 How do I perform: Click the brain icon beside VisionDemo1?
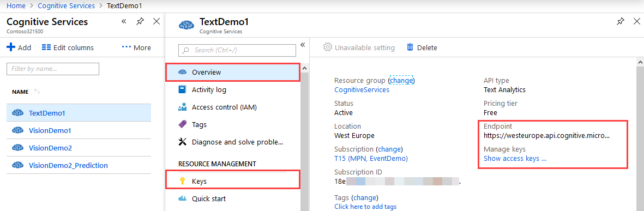click(17, 130)
